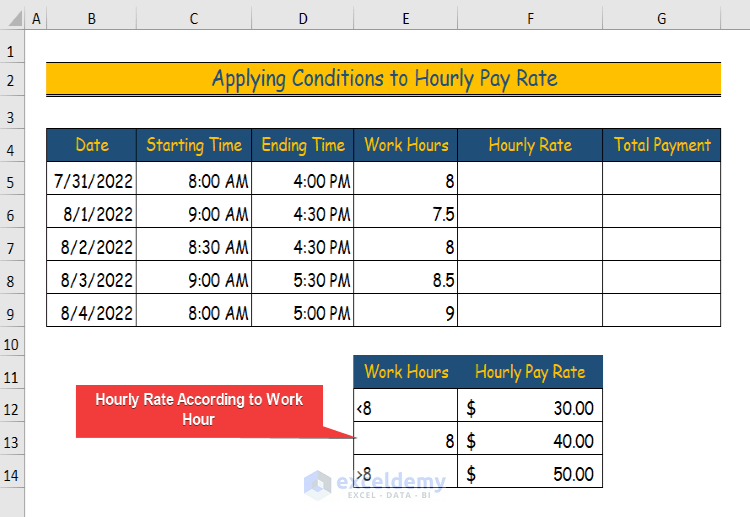This screenshot has width=750, height=517.
Task: Select the date cell 8/2/2022
Action: [x=91, y=244]
